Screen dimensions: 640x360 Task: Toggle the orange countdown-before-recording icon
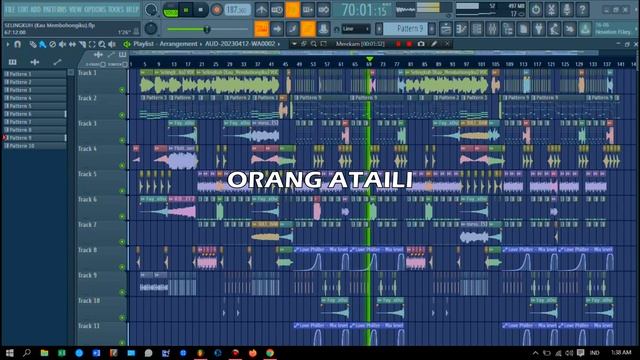292,9
